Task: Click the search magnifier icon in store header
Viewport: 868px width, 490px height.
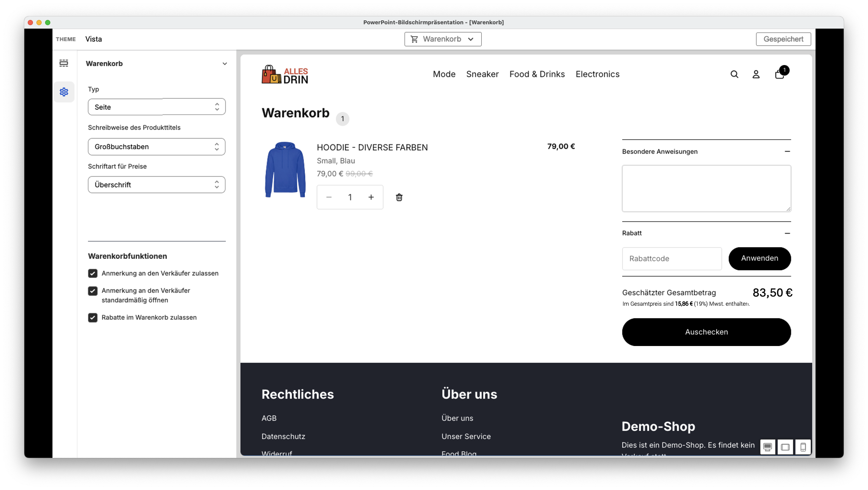Action: 734,75
